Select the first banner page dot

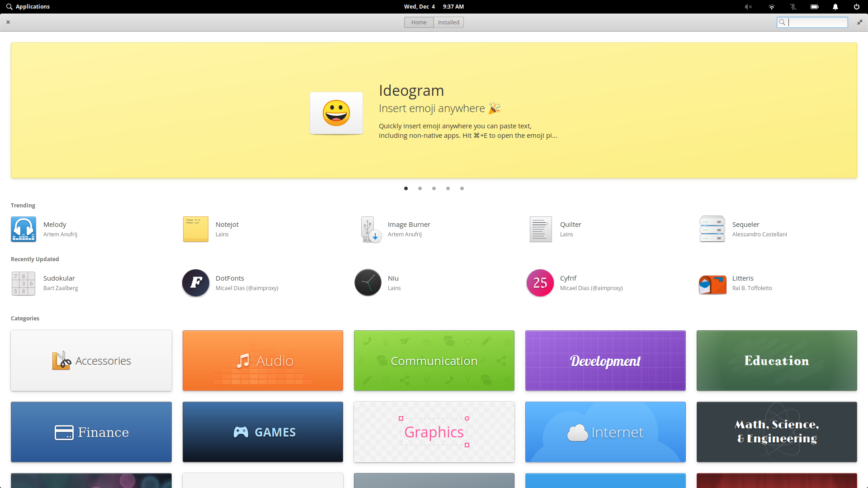[406, 188]
